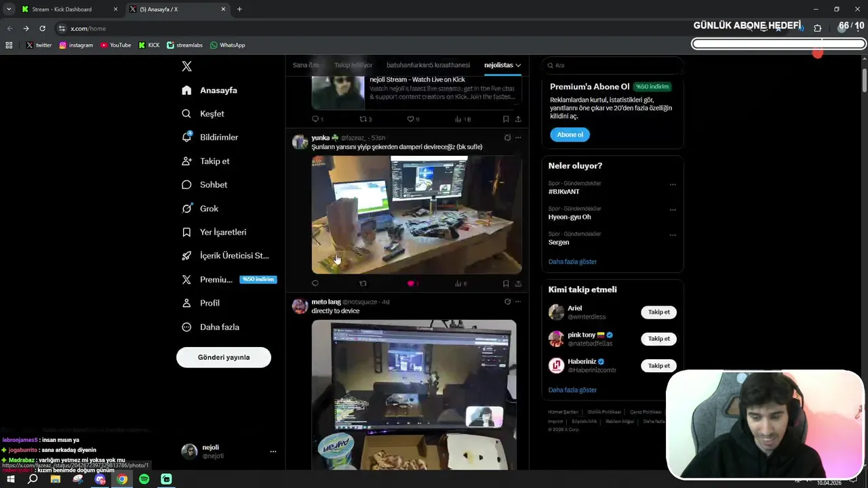868x488 pixels.
Task: Show more suggestions under Kimi takip etmeli
Action: pos(572,390)
